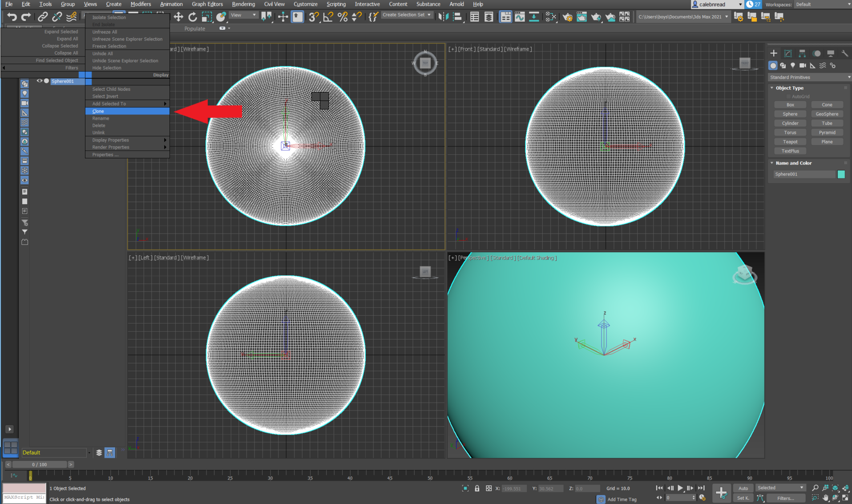Click the Undo arrow in the main toolbar
The image size is (852, 504).
12,17
